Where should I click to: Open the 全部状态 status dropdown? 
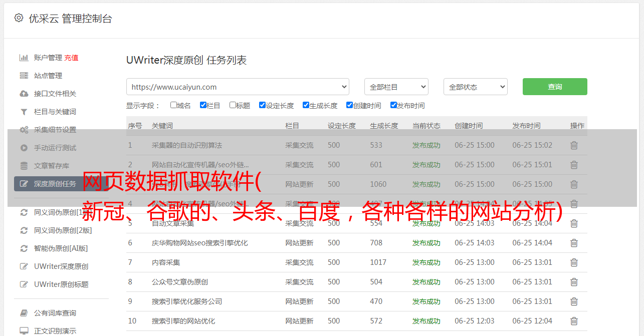tap(475, 87)
